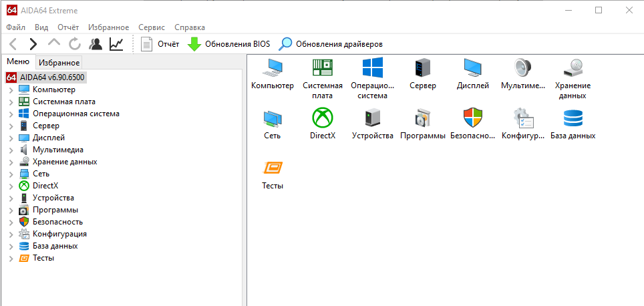The width and height of the screenshot is (644, 306).
Task: Open the Программы icon in the right pane
Action: (x=423, y=118)
